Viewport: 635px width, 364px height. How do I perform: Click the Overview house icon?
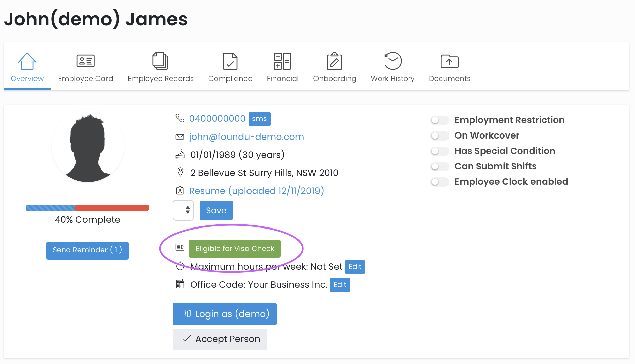27,61
